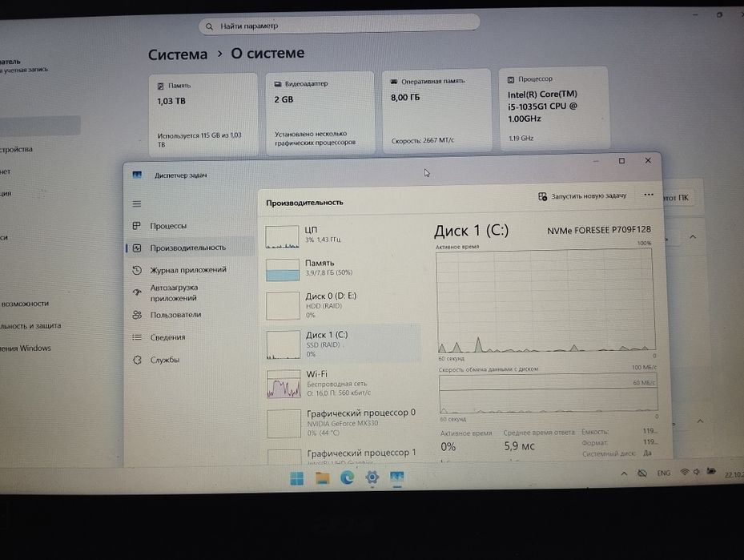The width and height of the screenshot is (744, 560).
Task: Click the crossed-out tray icon left of ENG
Action: [x=642, y=473]
